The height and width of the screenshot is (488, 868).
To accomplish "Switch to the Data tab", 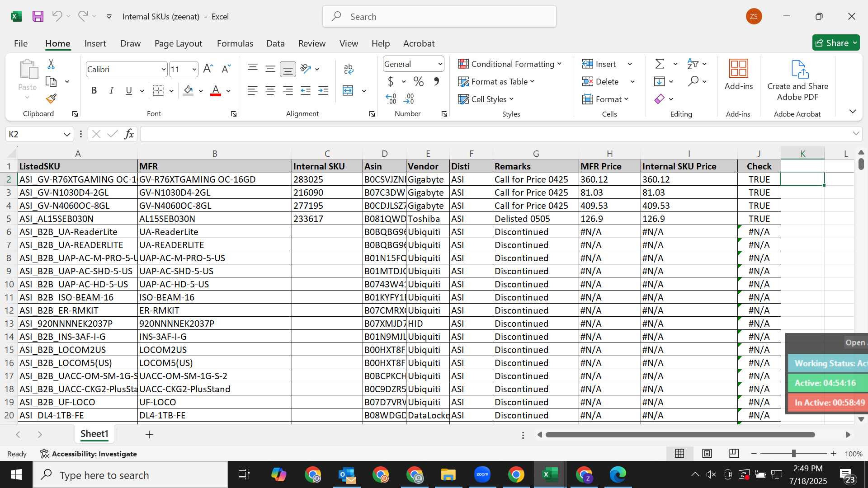I will tap(275, 43).
